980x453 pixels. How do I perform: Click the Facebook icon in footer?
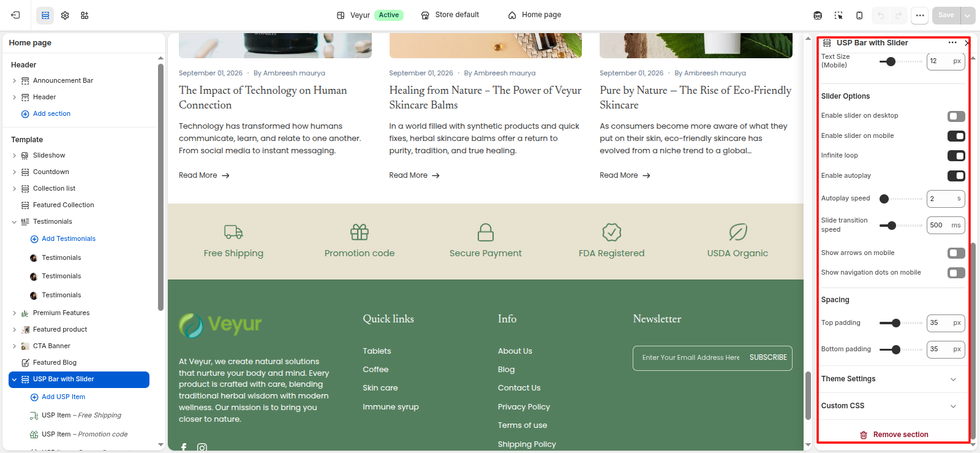pos(184,447)
